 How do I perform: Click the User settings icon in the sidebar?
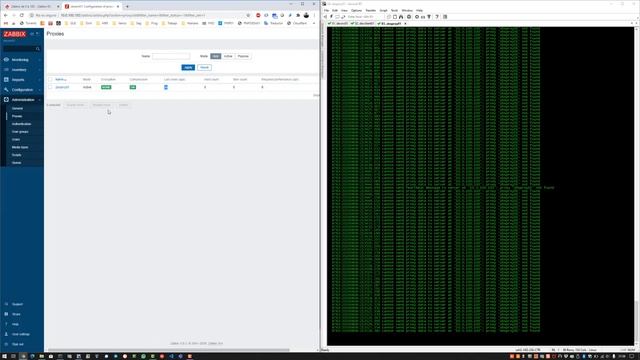click(x=6, y=334)
